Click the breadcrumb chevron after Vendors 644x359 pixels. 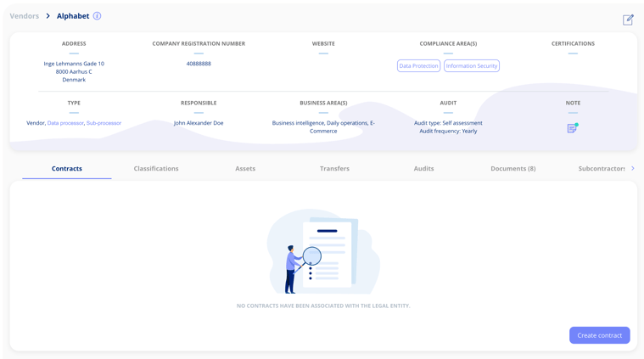(48, 16)
